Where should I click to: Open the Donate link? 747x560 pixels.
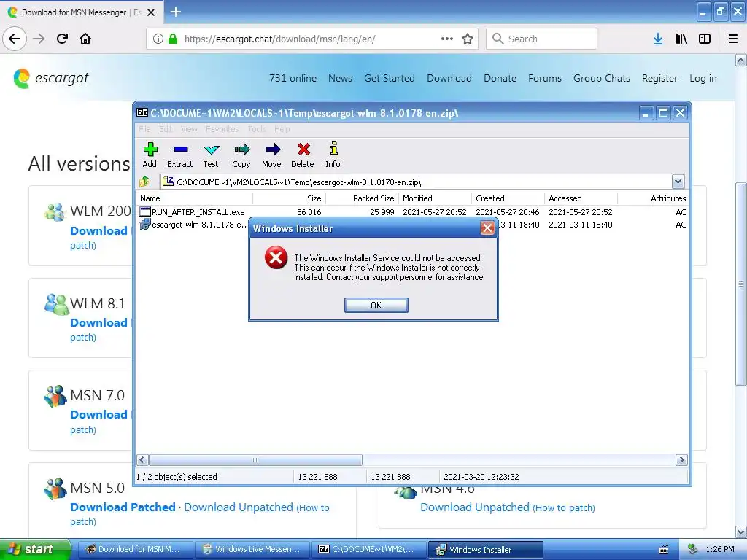pyautogui.click(x=500, y=78)
